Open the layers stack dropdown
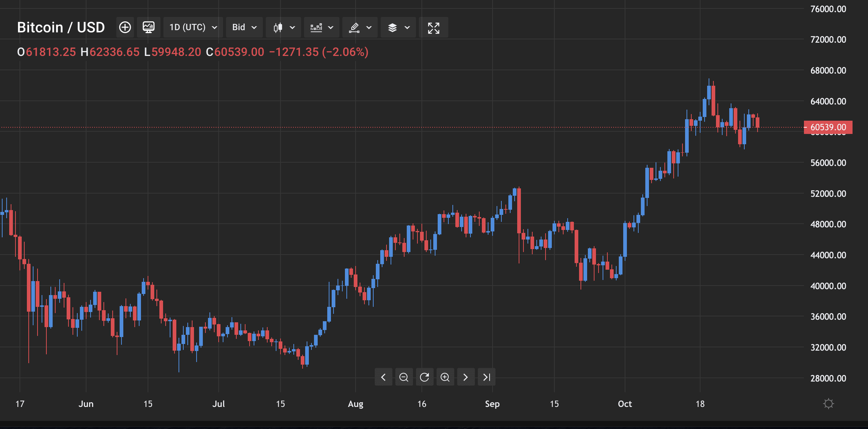868x429 pixels. (x=398, y=27)
